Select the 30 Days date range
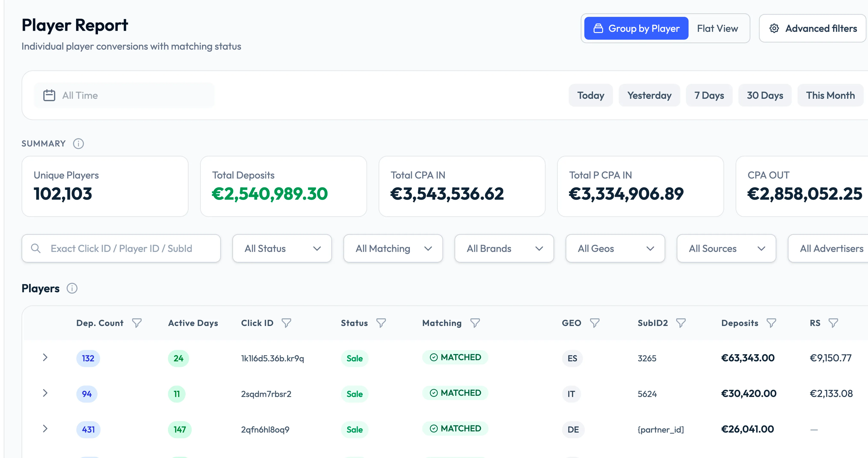The height and width of the screenshot is (458, 868). (765, 95)
